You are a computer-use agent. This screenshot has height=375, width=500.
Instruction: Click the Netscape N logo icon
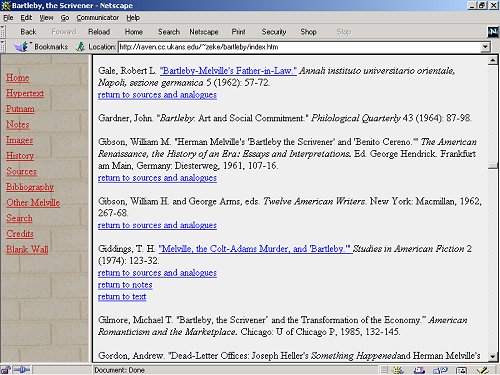[493, 32]
